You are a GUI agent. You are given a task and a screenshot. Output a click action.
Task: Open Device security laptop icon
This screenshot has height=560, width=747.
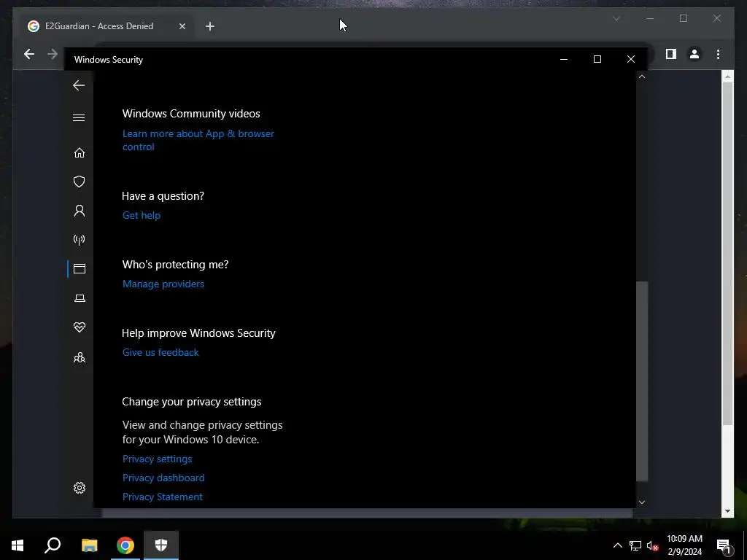80,298
